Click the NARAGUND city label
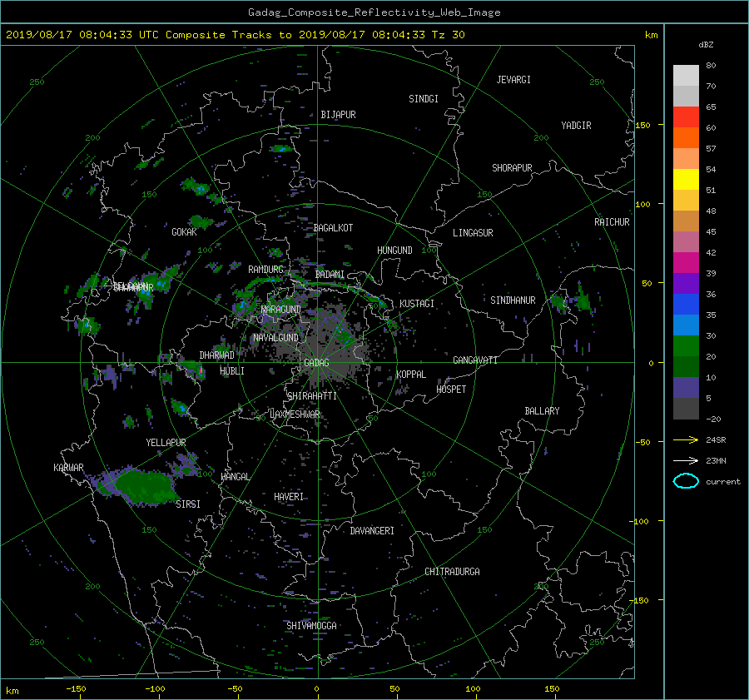Screen dimensions: 749x700 click(281, 309)
